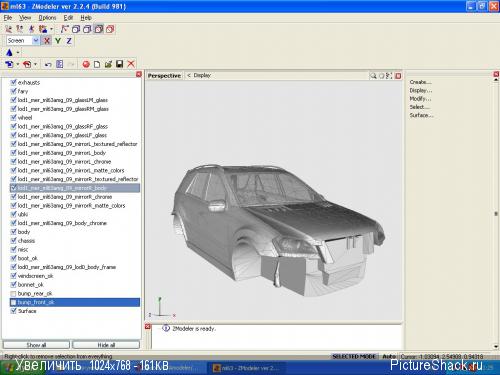
Task: Expand the export dropdown arrow
Action: coord(35,64)
